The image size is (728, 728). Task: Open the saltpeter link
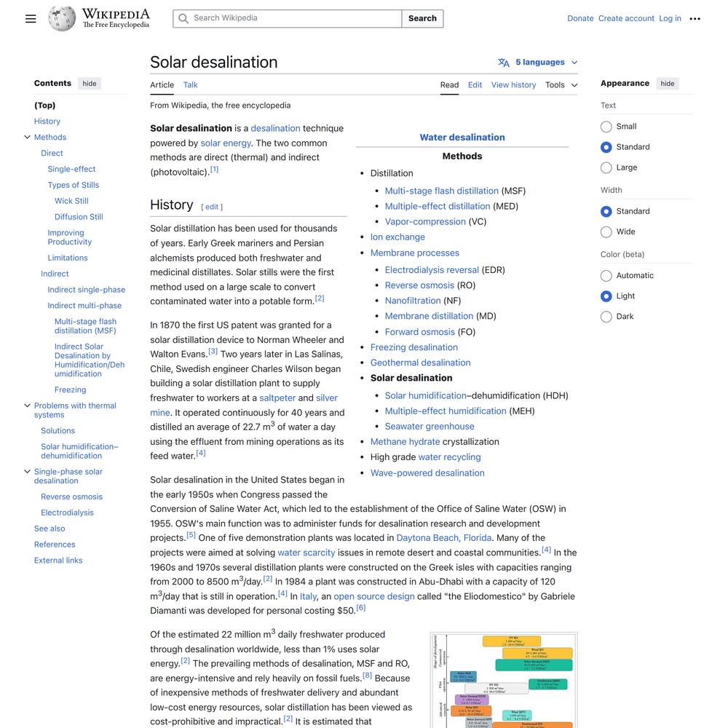pos(277,398)
